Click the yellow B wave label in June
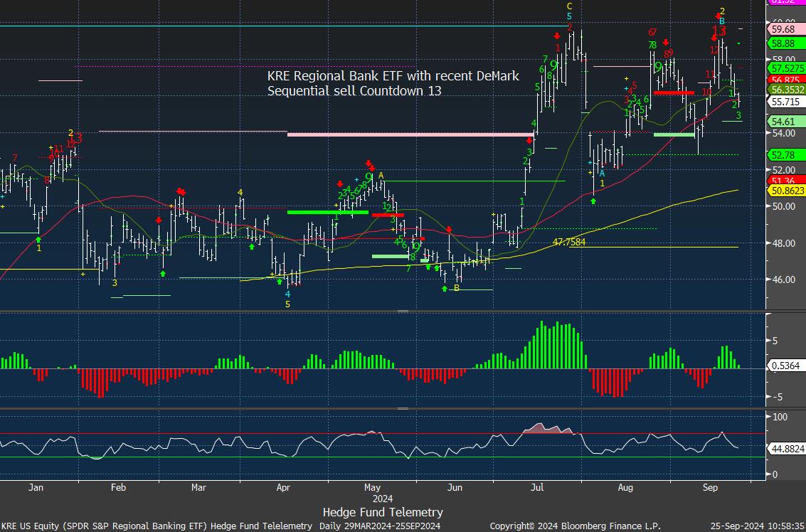Image resolution: width=806 pixels, height=532 pixels. (457, 288)
